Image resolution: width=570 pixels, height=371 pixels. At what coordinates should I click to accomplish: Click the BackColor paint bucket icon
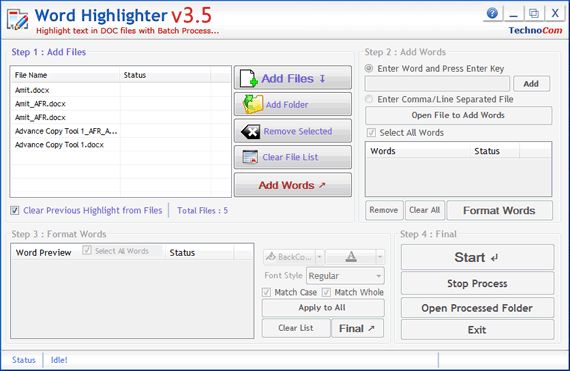[270, 257]
